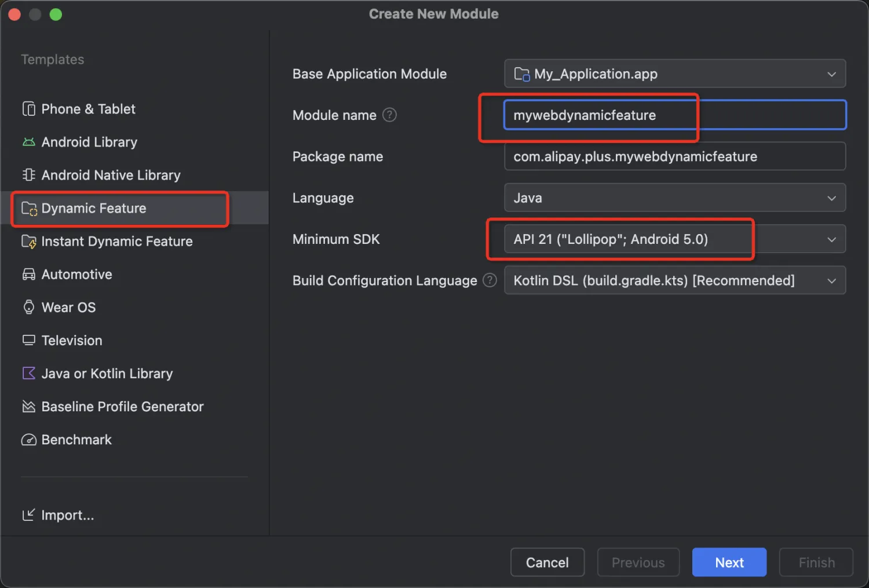Select the Instant Dynamic Feature icon
This screenshot has height=588, width=869.
pyautogui.click(x=28, y=242)
